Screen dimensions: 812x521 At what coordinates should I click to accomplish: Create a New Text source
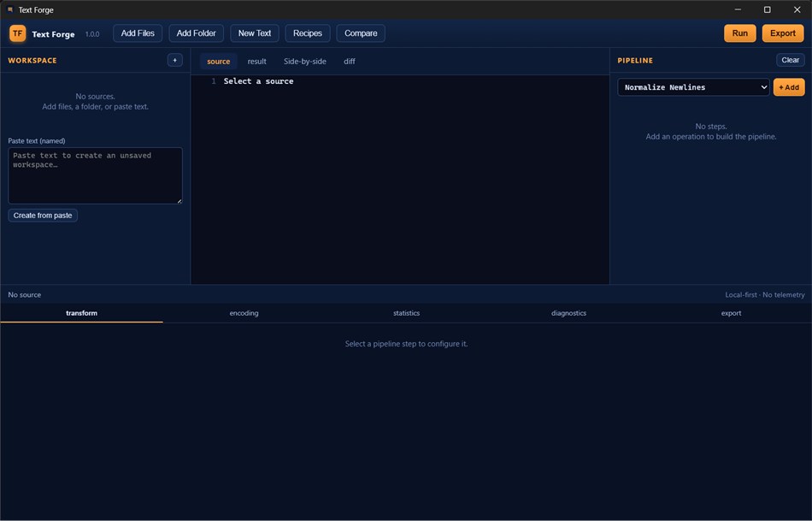[x=255, y=33]
